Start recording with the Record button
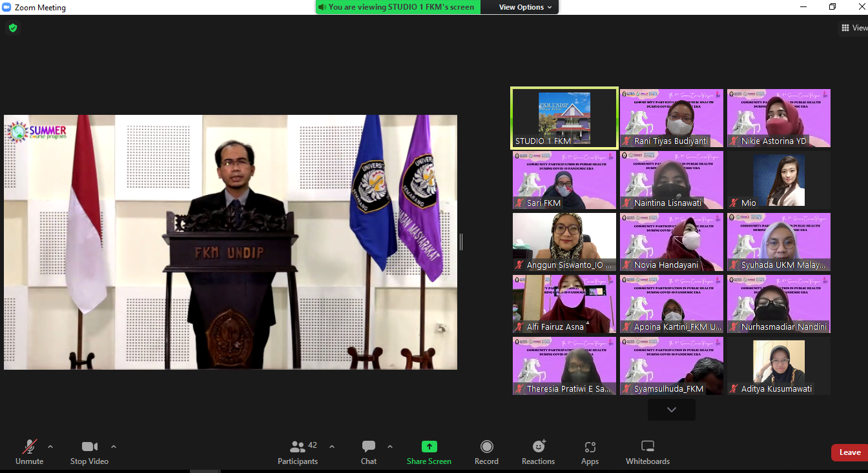The height and width of the screenshot is (473, 868). coord(486,451)
